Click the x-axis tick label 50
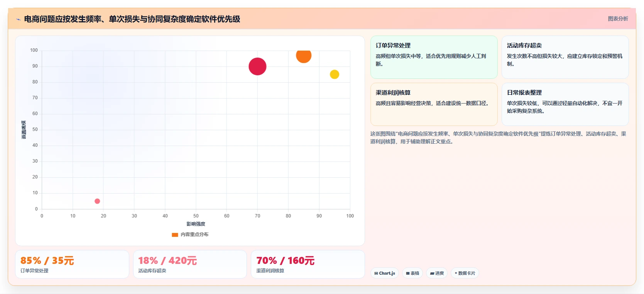The height and width of the screenshot is (294, 644). coord(196,216)
